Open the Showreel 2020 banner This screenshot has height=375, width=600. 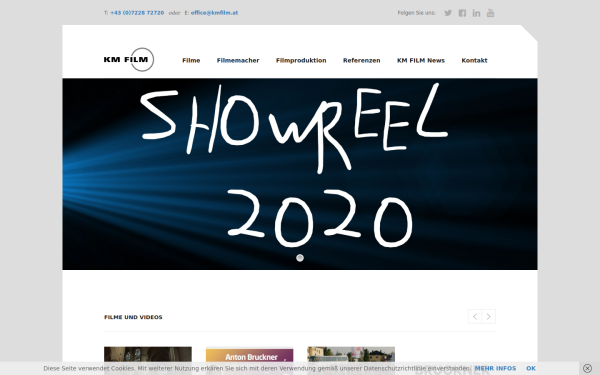[x=300, y=174]
